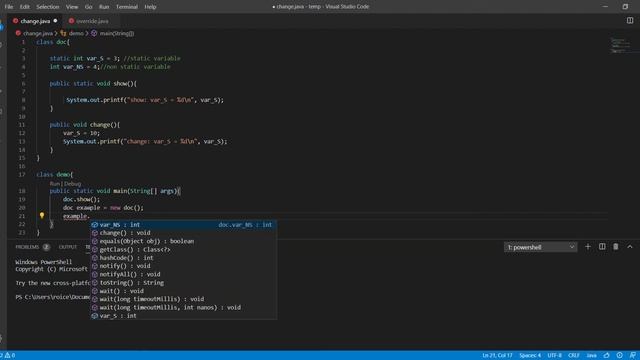The height and width of the screenshot is (360, 640).
Task: Select the getClass() : Class<?> suggestion
Action: (183, 249)
